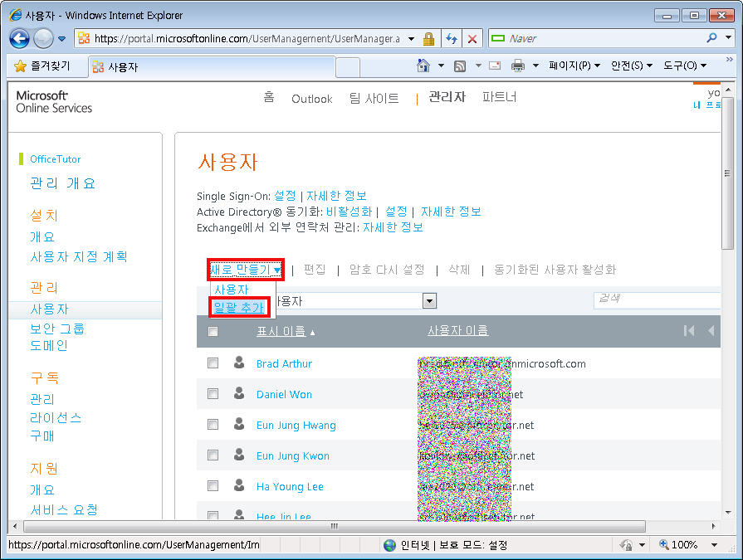
Task: Open the 페이지(P) menu dropdown
Action: point(574,66)
